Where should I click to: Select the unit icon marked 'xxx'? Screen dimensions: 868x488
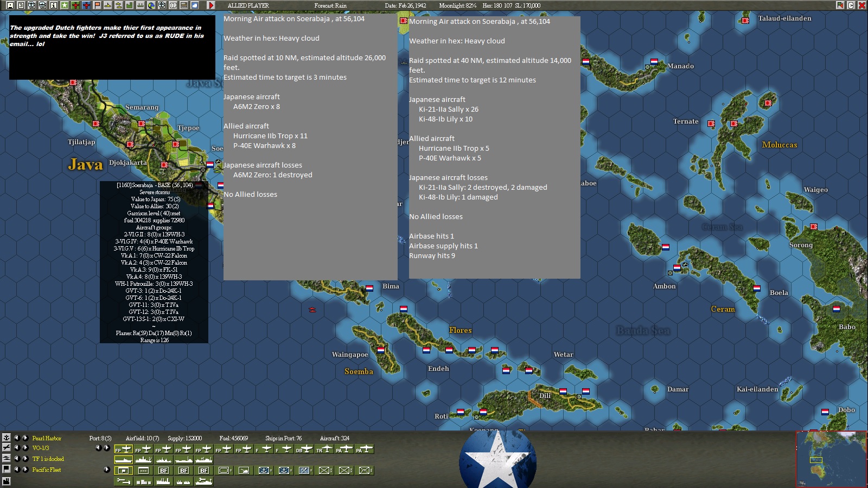pyautogui.click(x=143, y=471)
